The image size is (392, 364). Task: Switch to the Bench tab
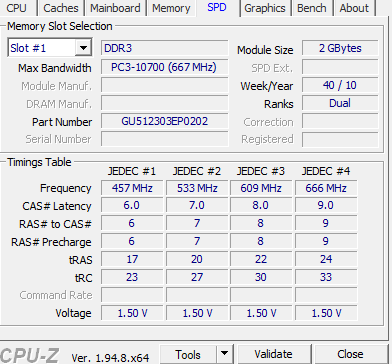(312, 8)
